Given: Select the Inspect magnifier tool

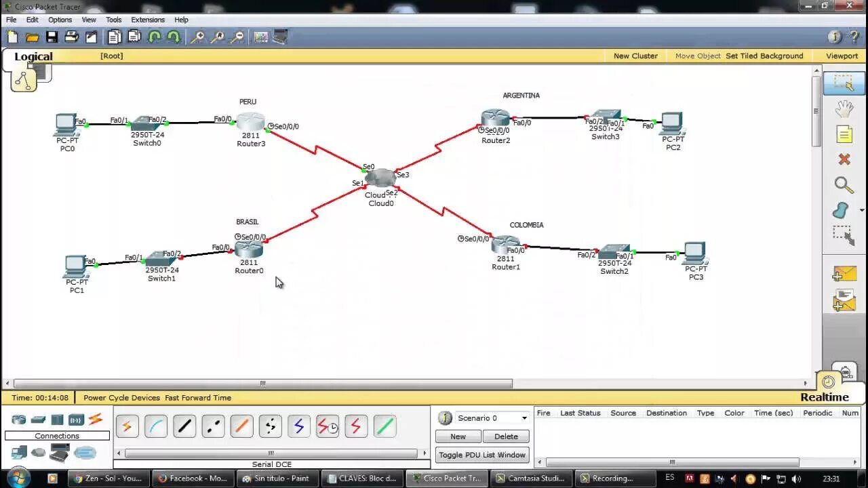Looking at the screenshot, I should pyautogui.click(x=844, y=184).
